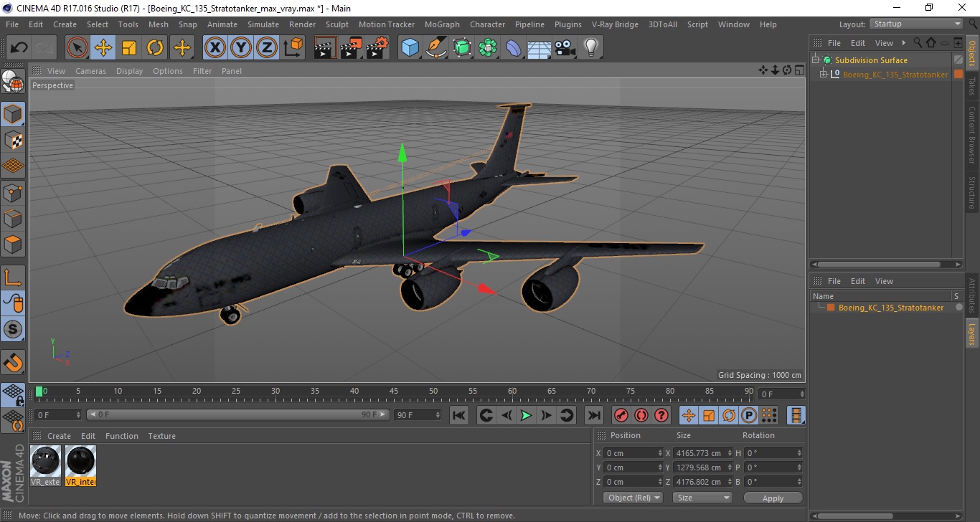This screenshot has width=980, height=522.
Task: Open the Mesh menu
Action: (159, 24)
